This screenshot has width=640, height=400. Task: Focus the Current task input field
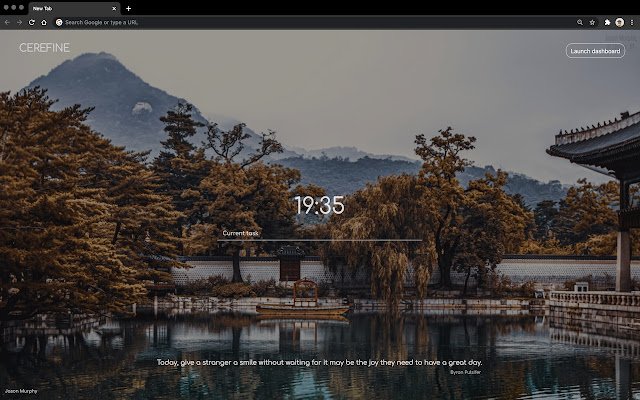pos(320,234)
